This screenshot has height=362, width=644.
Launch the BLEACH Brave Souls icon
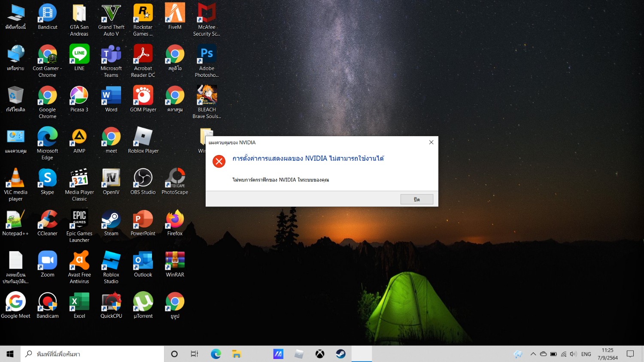(x=207, y=102)
